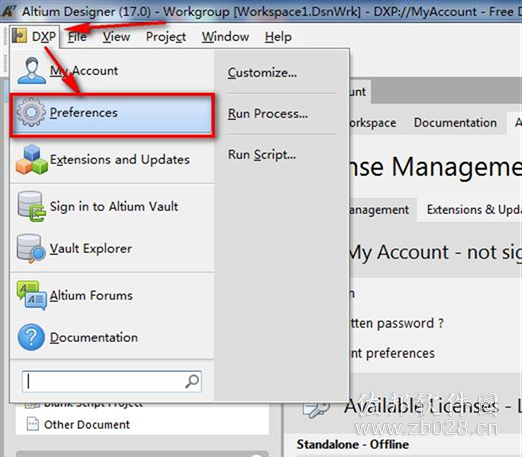Click inside the DXP menu search field

[x=111, y=381]
